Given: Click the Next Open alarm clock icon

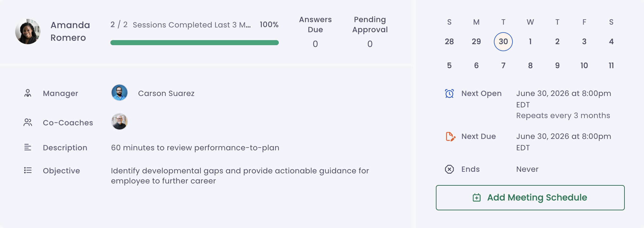Looking at the screenshot, I should 449,93.
